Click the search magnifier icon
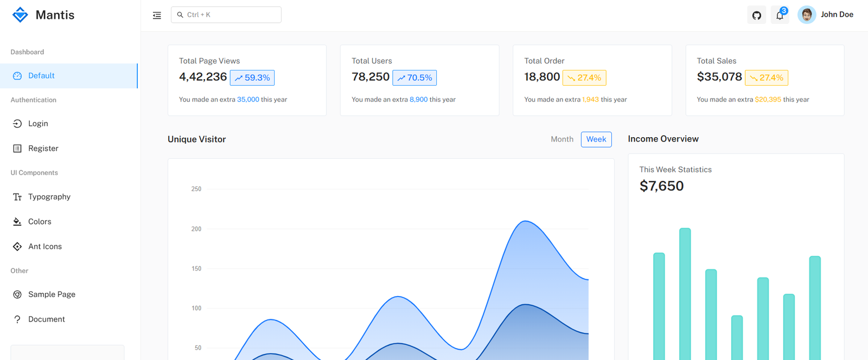Viewport: 868px width, 360px height. (180, 15)
